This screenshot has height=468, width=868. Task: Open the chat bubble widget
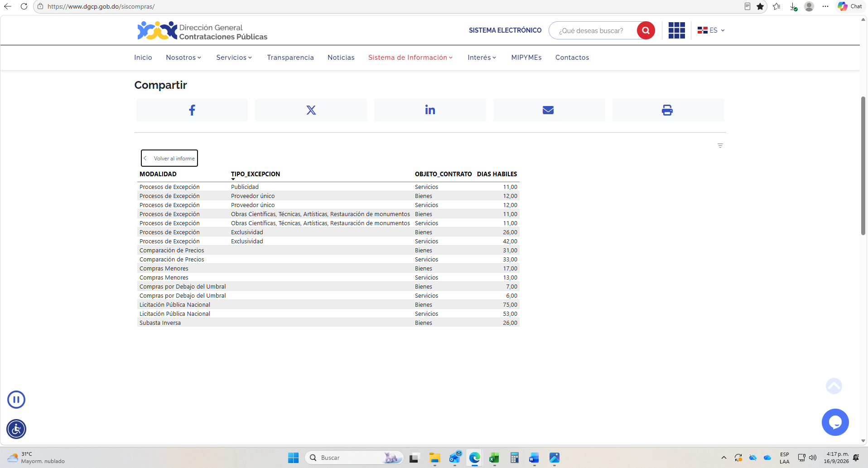(x=835, y=422)
